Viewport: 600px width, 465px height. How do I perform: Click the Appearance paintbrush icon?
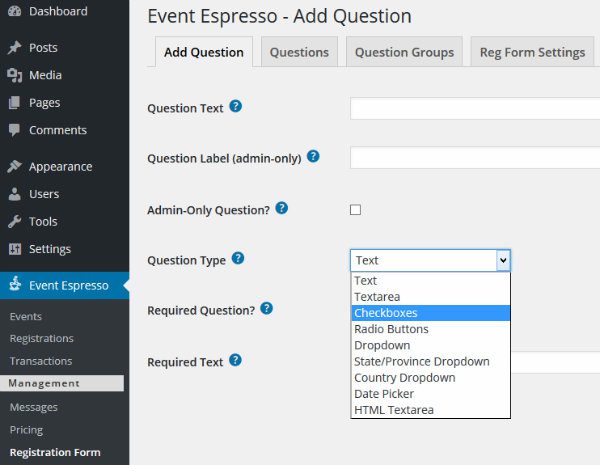(15, 166)
